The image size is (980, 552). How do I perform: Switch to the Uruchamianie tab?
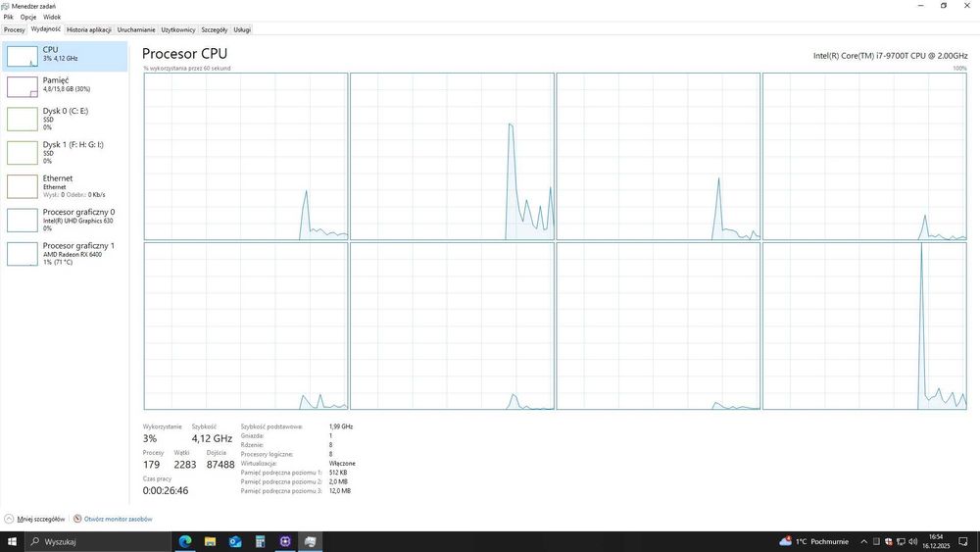[136, 29]
